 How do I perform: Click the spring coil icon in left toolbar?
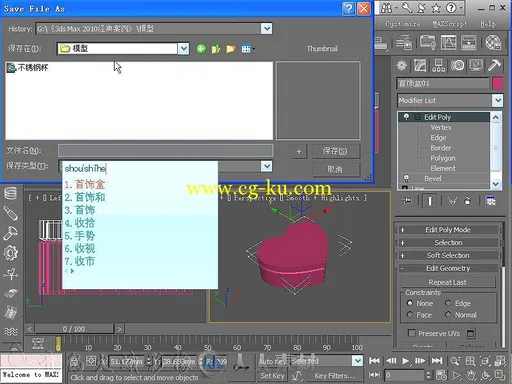[x=10, y=193]
